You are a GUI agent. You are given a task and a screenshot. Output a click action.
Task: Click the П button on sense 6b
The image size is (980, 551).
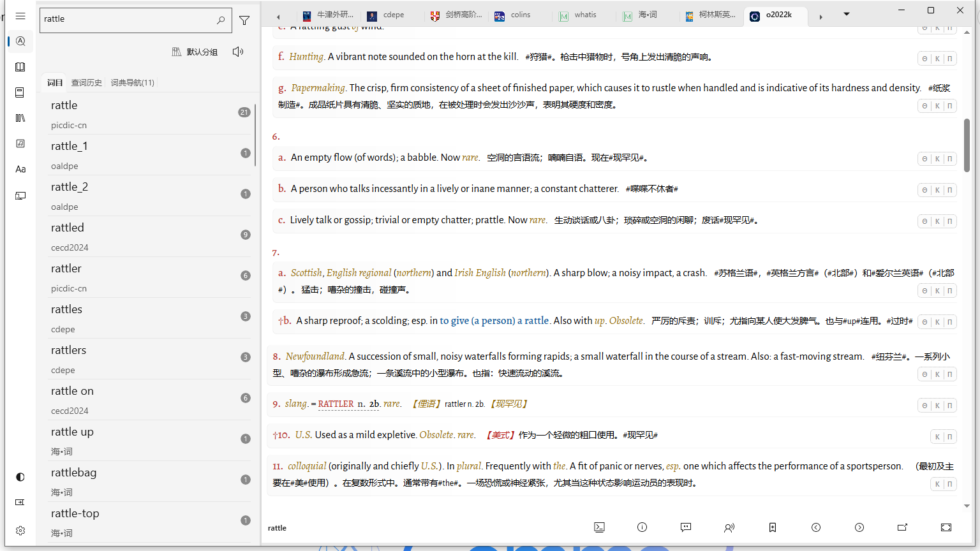point(950,190)
